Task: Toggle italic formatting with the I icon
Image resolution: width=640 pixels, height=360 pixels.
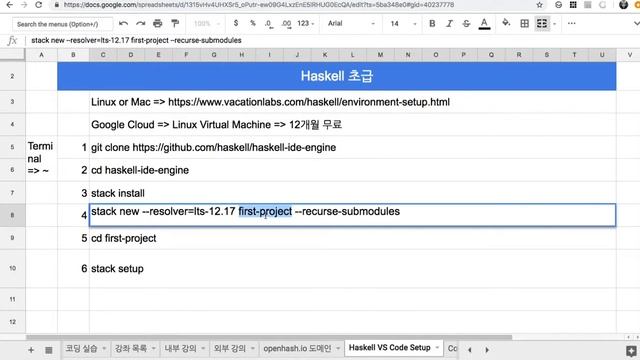Action: point(449,24)
